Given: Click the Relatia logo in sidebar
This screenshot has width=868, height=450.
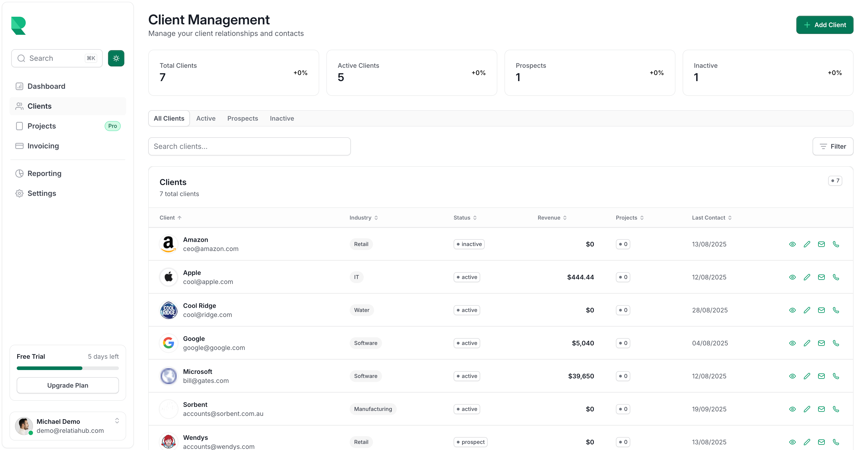Looking at the screenshot, I should [x=19, y=26].
